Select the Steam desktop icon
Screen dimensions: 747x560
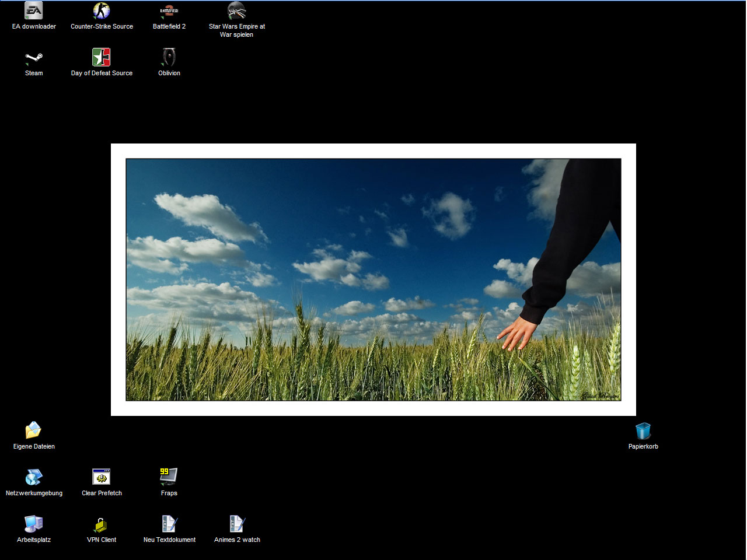pos(34,58)
